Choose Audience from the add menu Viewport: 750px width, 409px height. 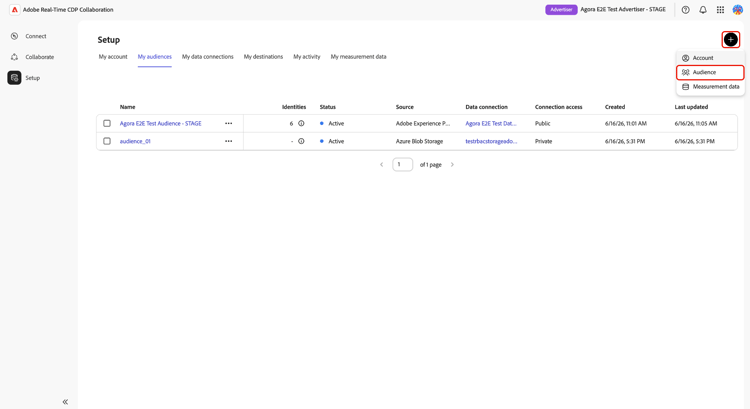pos(710,72)
